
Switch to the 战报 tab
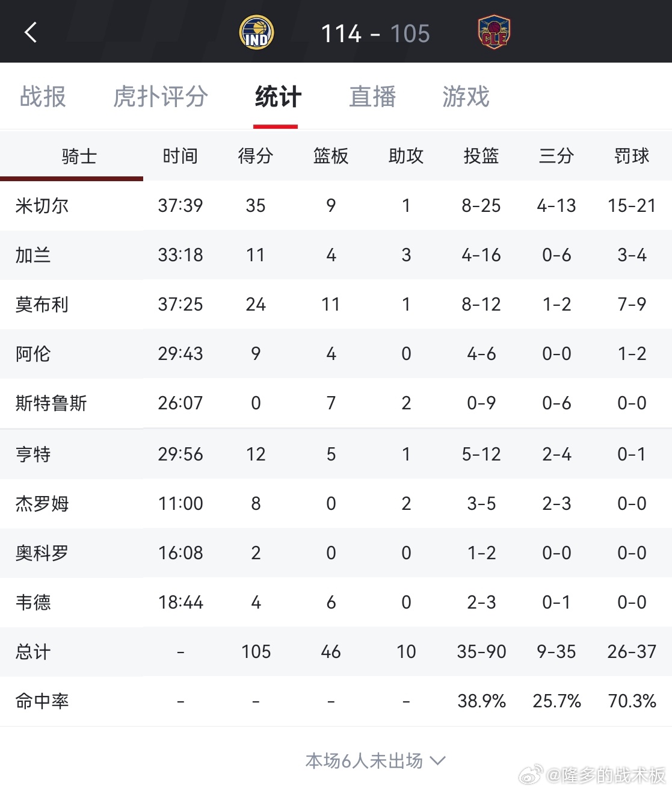pyautogui.click(x=43, y=97)
